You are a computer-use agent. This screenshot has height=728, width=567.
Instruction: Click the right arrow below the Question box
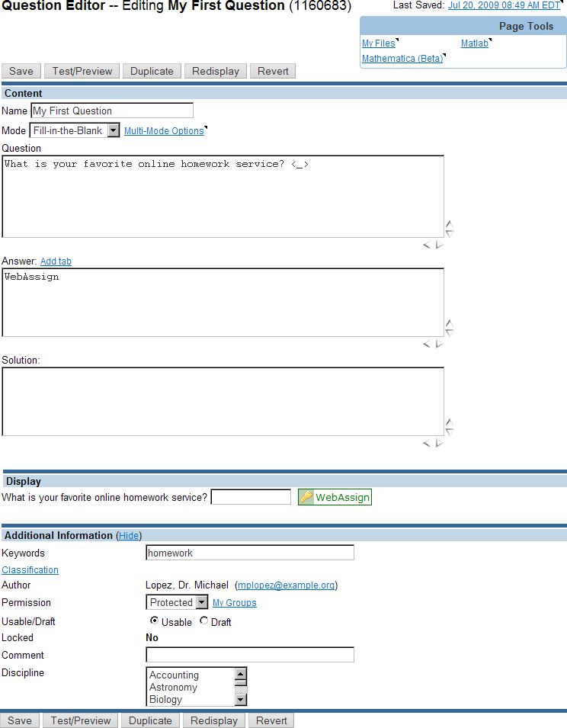pos(439,245)
